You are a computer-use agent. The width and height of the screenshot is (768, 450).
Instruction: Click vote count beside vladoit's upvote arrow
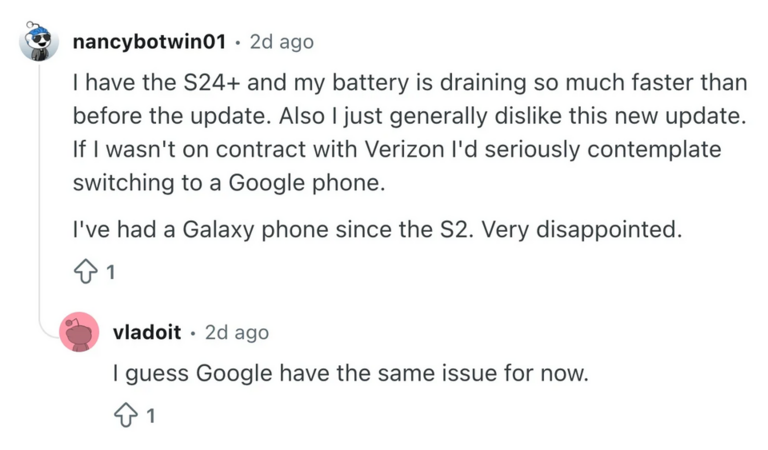(x=151, y=416)
